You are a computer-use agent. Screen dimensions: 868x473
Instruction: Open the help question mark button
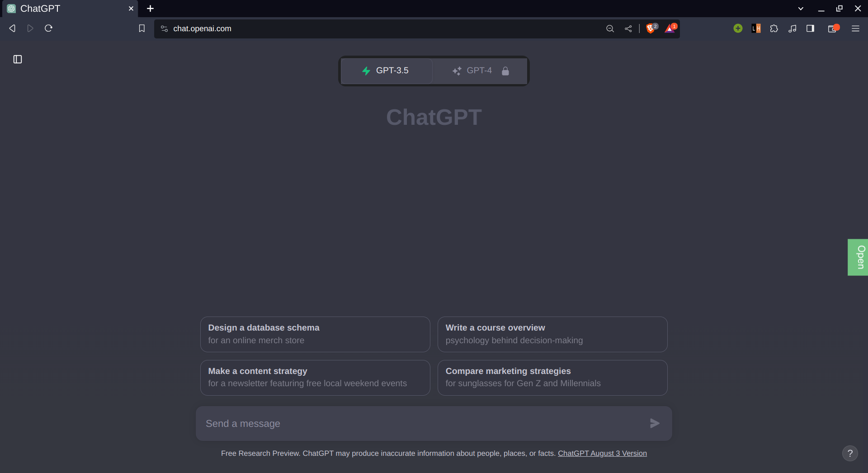click(x=850, y=453)
